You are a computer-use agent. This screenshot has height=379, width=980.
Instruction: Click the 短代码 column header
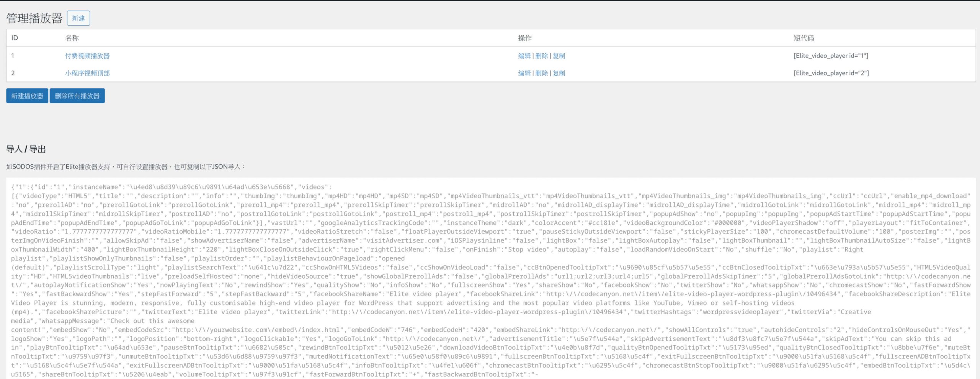pyautogui.click(x=804, y=38)
